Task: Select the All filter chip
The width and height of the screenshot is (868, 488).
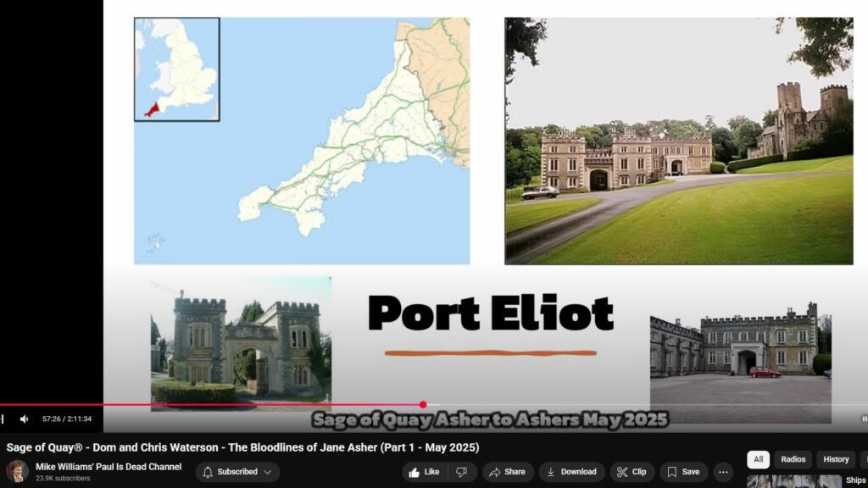Action: click(758, 459)
